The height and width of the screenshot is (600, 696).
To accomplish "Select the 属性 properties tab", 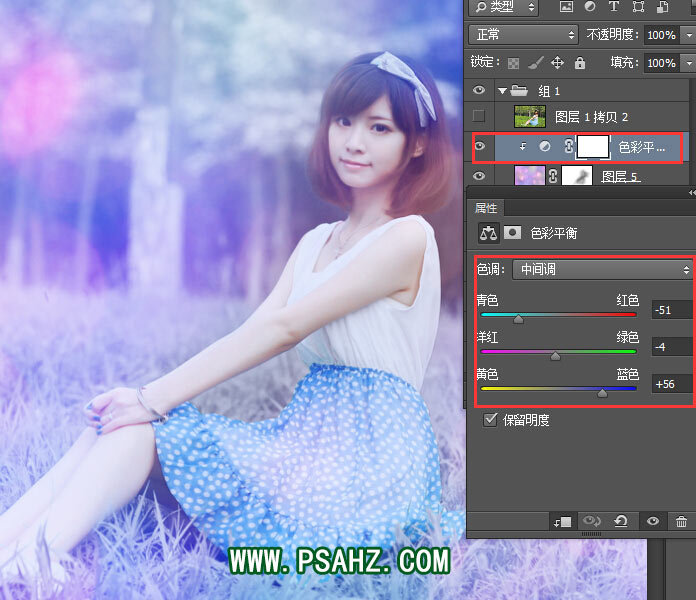I will 486,208.
